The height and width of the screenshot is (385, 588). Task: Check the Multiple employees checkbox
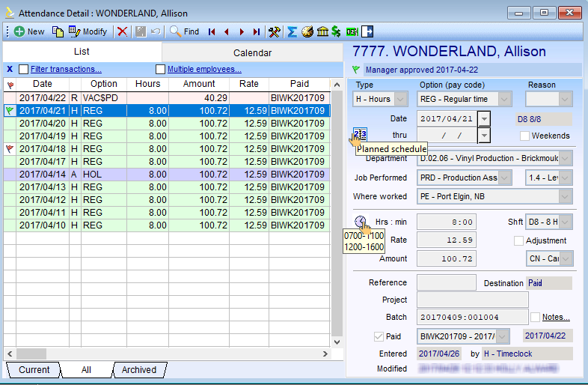tap(160, 70)
